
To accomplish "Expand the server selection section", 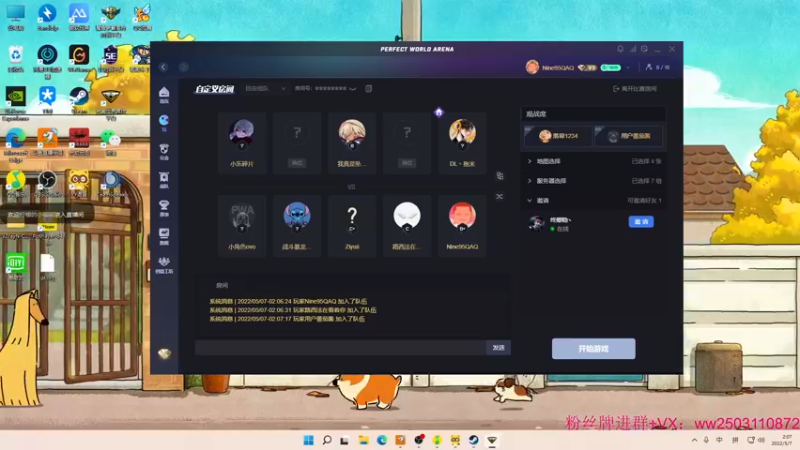I will click(x=594, y=181).
